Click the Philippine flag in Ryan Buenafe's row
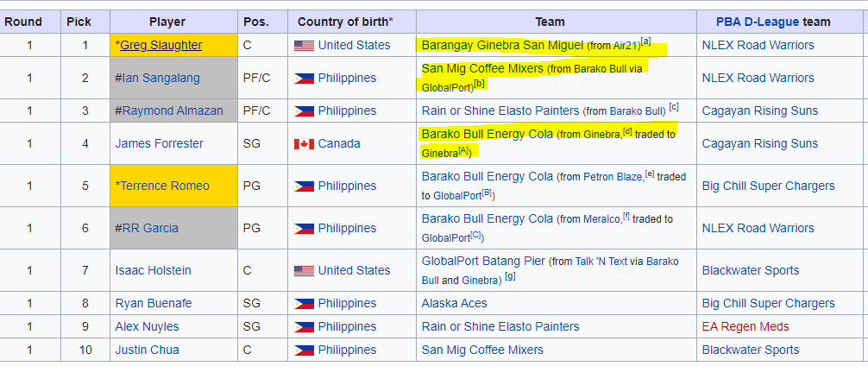 coord(304,304)
